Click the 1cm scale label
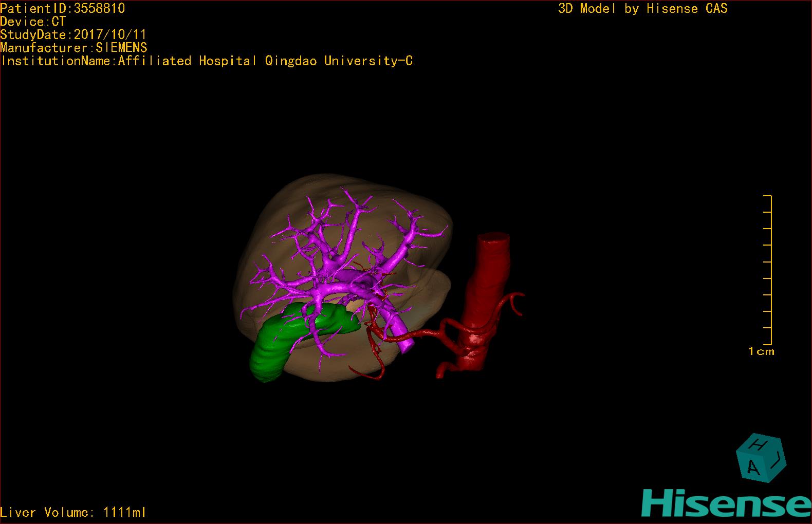812x524 pixels. coord(761,351)
